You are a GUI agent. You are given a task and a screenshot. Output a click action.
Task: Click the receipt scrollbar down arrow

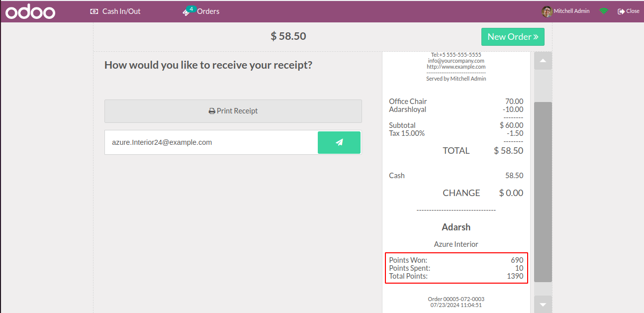tap(543, 304)
